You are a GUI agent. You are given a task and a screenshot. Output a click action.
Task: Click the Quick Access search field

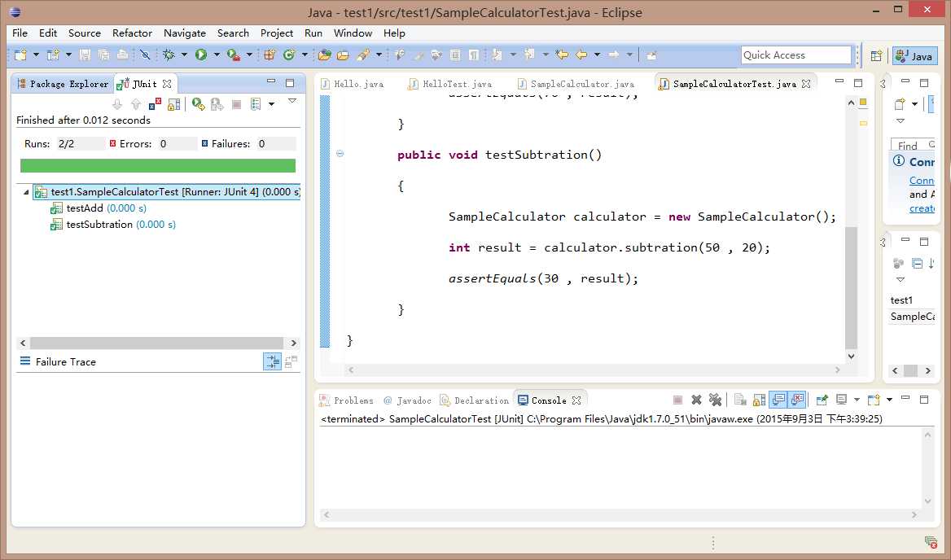[795, 55]
